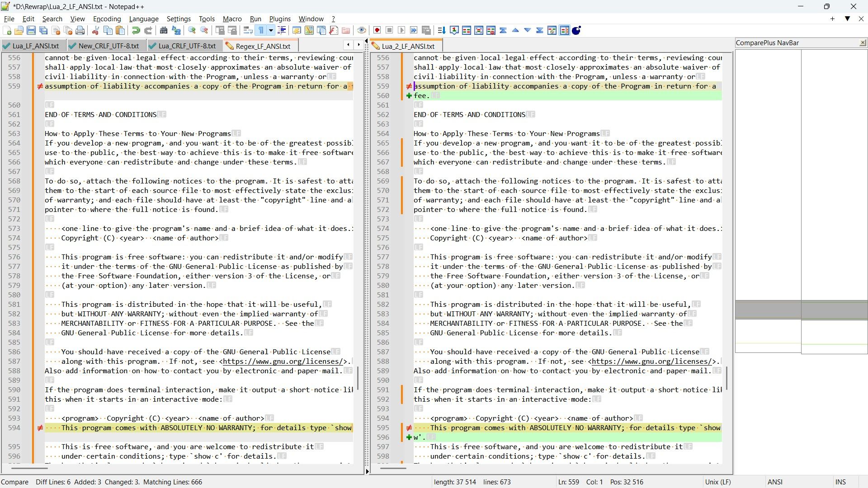Click the ComparePlus NavBar overview map

click(801, 201)
